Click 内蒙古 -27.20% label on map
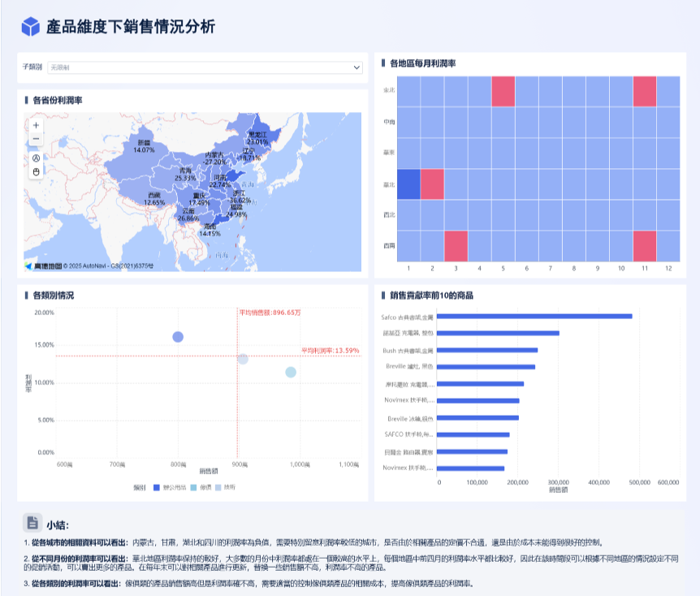Image resolution: width=700 pixels, height=596 pixels. [214, 158]
